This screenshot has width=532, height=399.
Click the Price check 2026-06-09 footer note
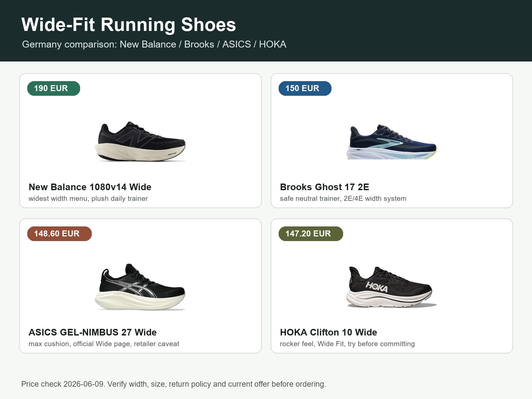click(174, 384)
